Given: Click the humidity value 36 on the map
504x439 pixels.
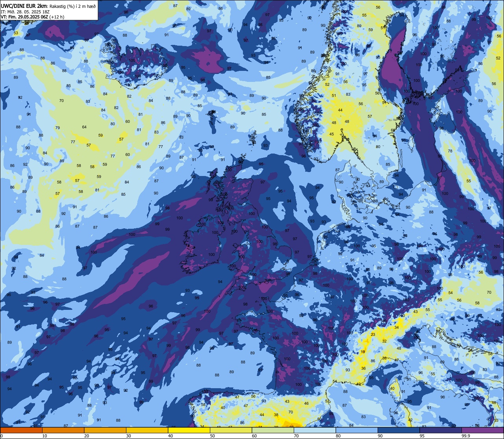Looking at the screenshot, I should coord(363,369).
